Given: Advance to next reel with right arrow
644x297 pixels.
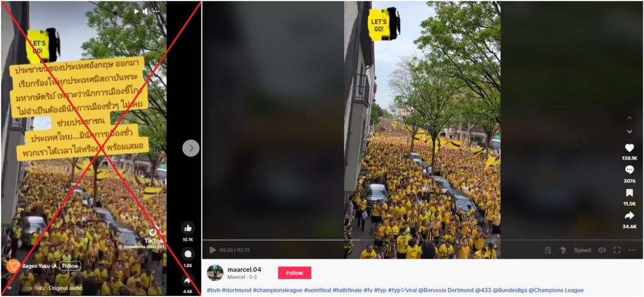Looking at the screenshot, I should coord(191,148).
